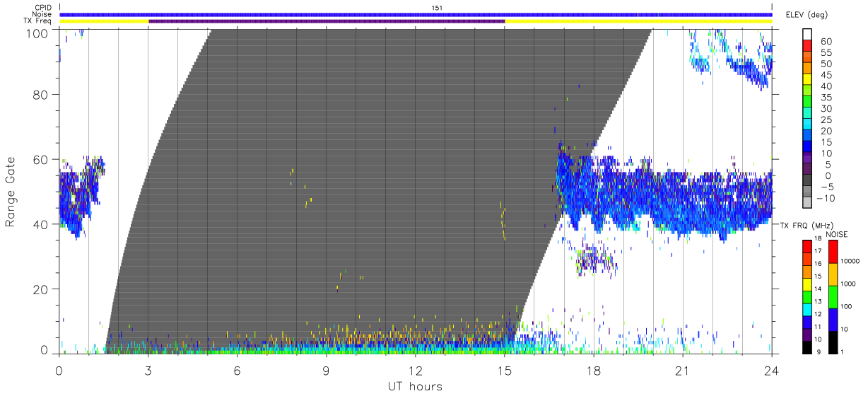Viewport: 868px width, 401px height.
Task: Click the 1000 label on NOISE scale
Action: pyautogui.click(x=850, y=284)
